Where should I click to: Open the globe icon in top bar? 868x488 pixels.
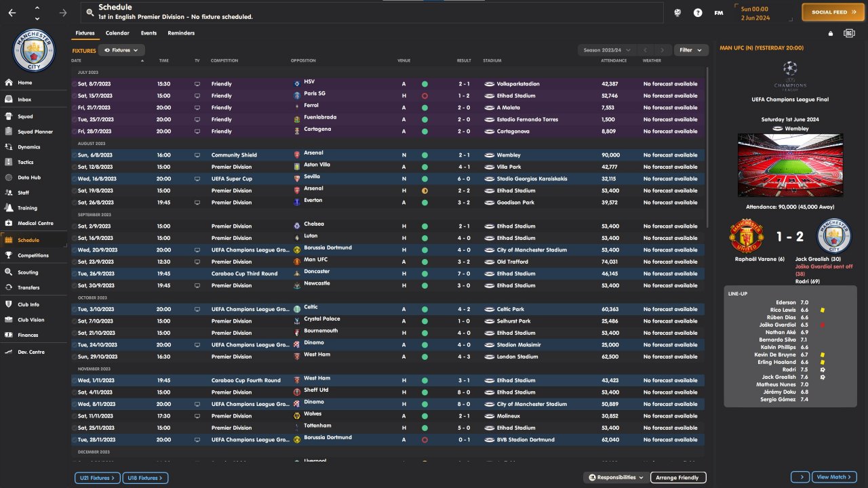677,13
